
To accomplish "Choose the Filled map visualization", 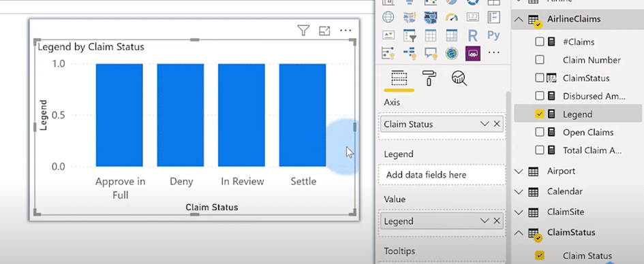I will pos(410,17).
